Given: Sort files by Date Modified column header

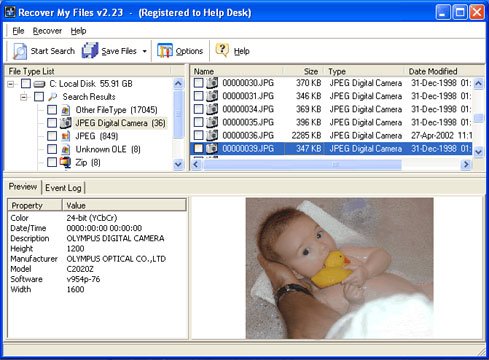Looking at the screenshot, I should pyautogui.click(x=433, y=71).
